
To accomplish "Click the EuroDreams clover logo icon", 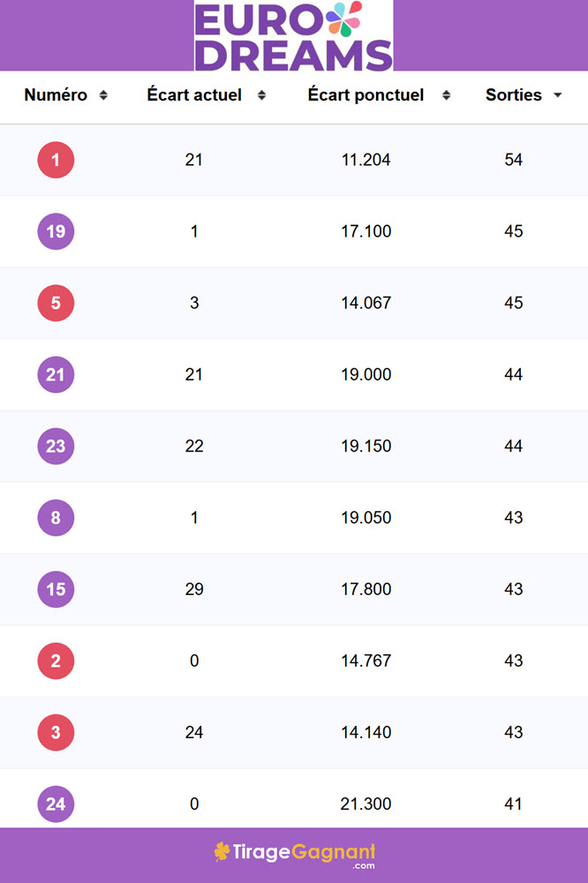I will pyautogui.click(x=346, y=21).
